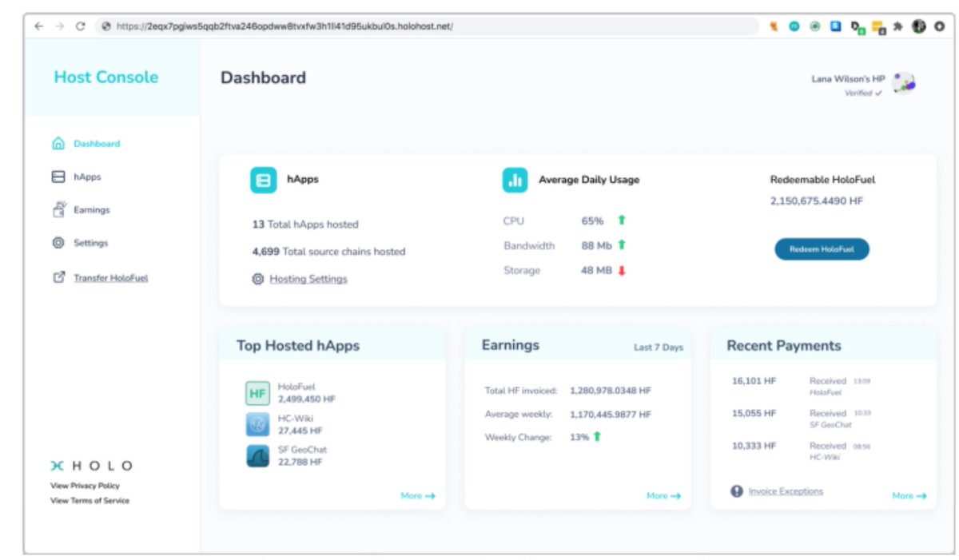The image size is (959, 560).
Task: Open More in Recent Payments
Action: [x=909, y=496]
